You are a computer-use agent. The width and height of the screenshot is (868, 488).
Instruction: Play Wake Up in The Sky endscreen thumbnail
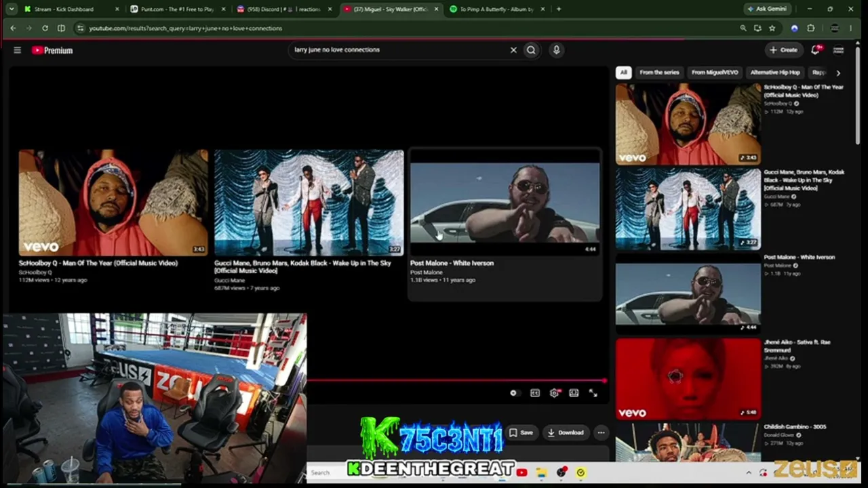[x=309, y=203]
